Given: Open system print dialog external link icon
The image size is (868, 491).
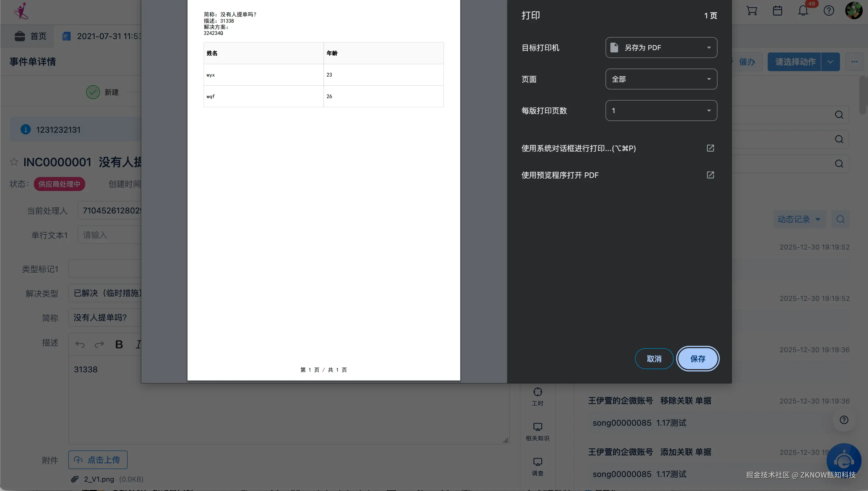Looking at the screenshot, I should 710,148.
